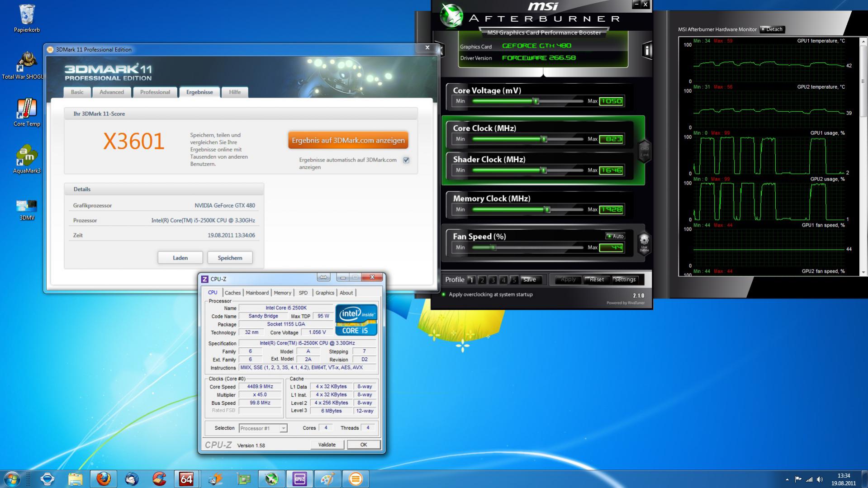Select Afterburner profile slot 2
Image resolution: width=868 pixels, height=488 pixels.
pos(482,280)
